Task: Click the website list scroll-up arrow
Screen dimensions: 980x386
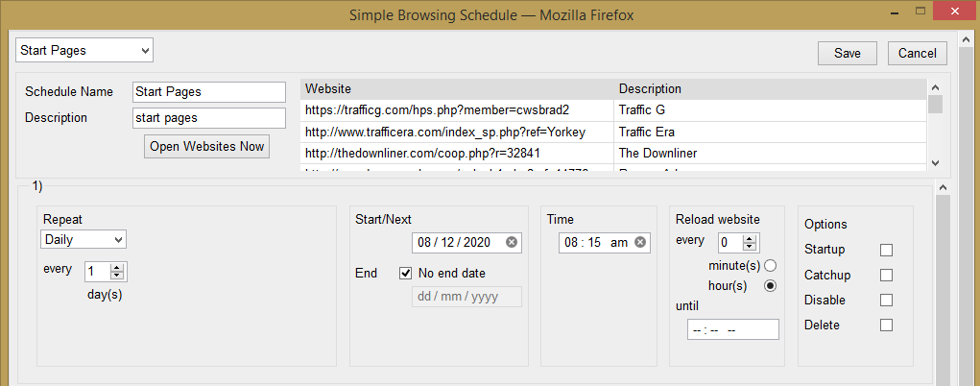Action: point(935,88)
